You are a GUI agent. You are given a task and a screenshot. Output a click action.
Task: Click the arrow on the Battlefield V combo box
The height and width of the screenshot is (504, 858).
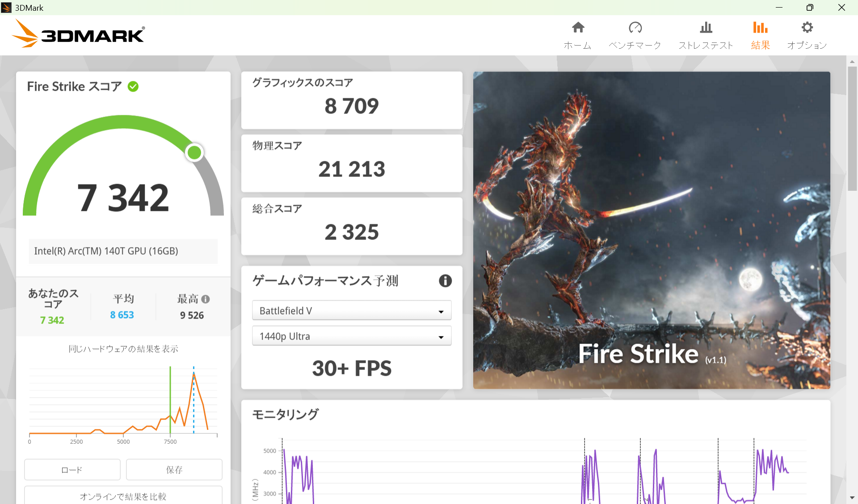(x=441, y=311)
